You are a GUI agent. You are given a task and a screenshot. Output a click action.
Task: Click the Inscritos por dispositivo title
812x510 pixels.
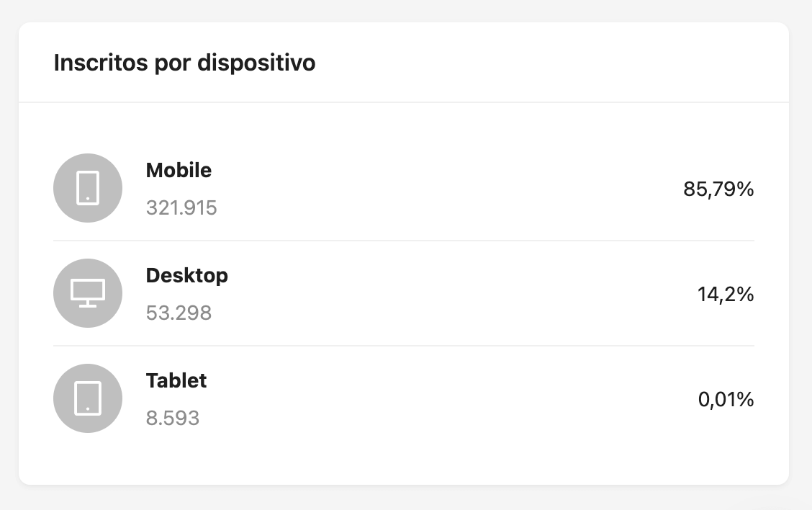pos(184,63)
